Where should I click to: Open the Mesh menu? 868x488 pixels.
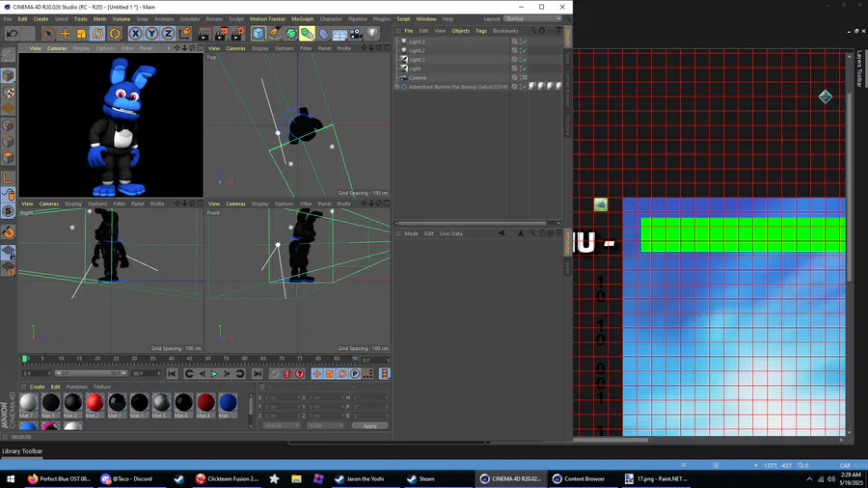(x=99, y=19)
